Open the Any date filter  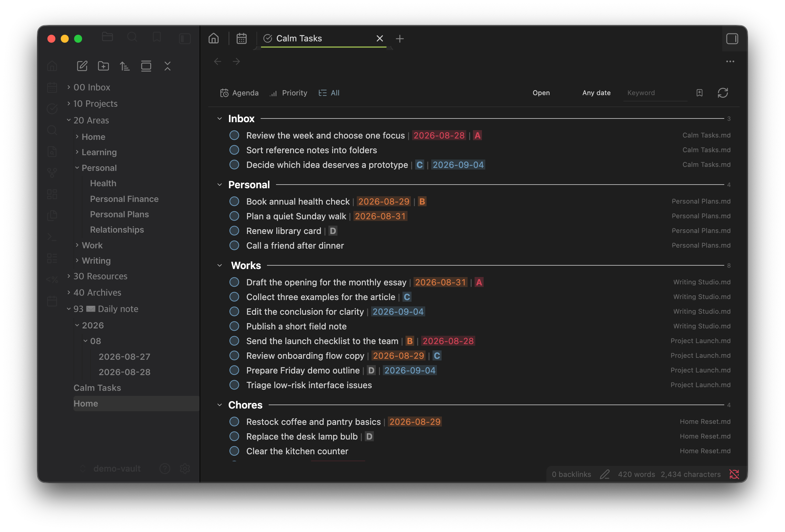[x=596, y=93]
